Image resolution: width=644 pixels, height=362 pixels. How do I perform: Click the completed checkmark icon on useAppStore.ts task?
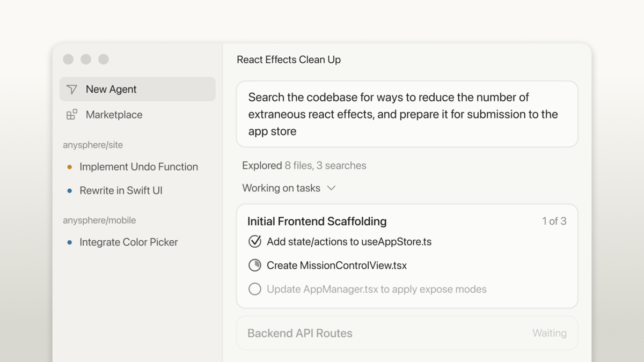(254, 241)
